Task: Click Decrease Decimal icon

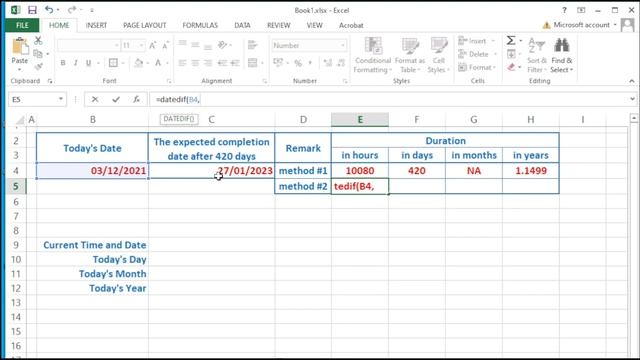Action: point(341,63)
